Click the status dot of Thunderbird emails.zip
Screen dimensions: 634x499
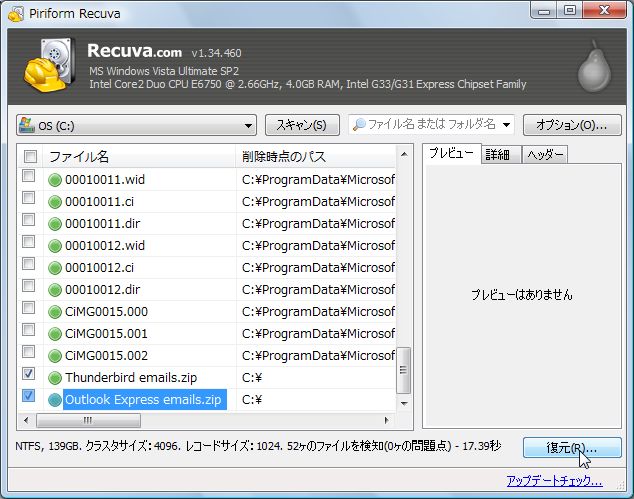tap(55, 378)
